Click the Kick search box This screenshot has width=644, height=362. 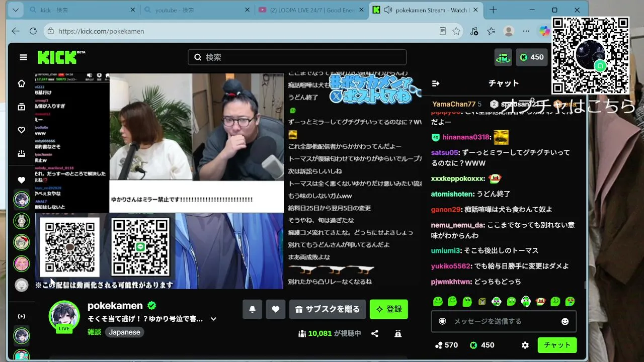coord(297,57)
